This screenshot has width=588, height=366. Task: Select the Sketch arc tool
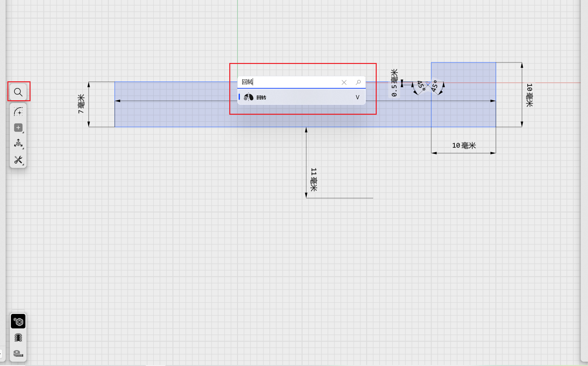click(x=18, y=112)
